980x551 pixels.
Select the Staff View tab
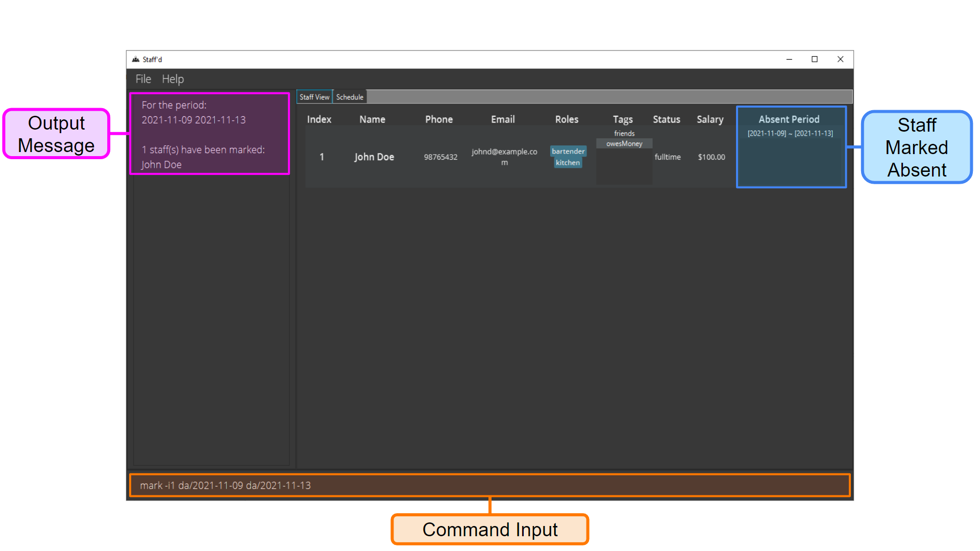coord(315,96)
